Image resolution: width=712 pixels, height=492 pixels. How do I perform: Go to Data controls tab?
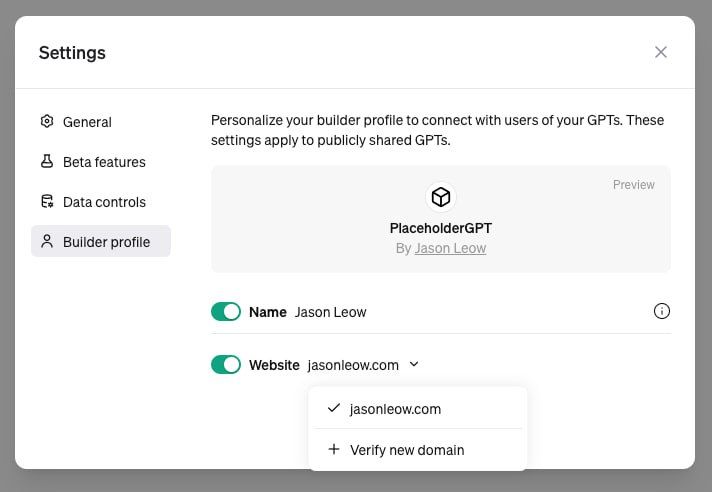[104, 202]
